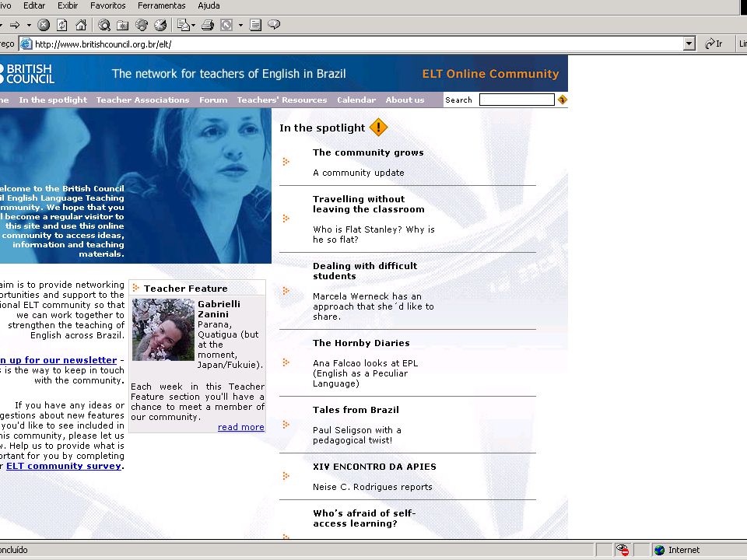Open The community grows article
Viewport: 747px width, 560px height.
(368, 152)
